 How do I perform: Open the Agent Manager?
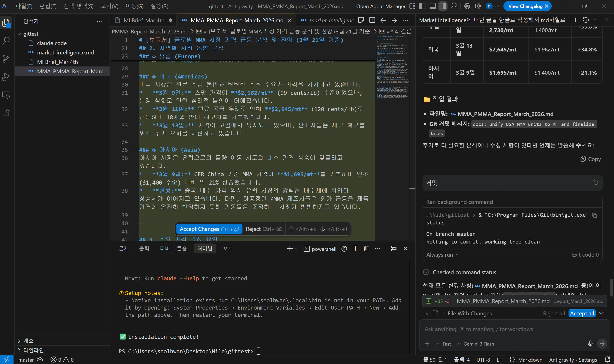(x=381, y=6)
